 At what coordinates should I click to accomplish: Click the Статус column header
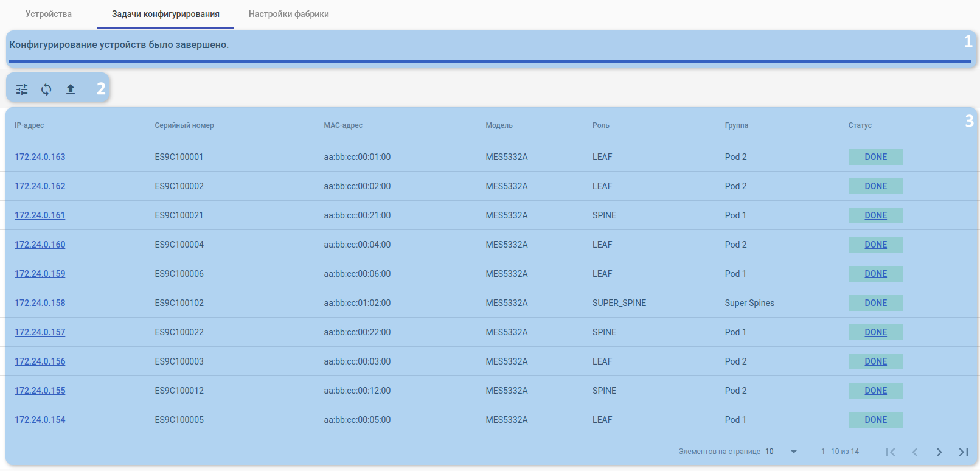[860, 125]
